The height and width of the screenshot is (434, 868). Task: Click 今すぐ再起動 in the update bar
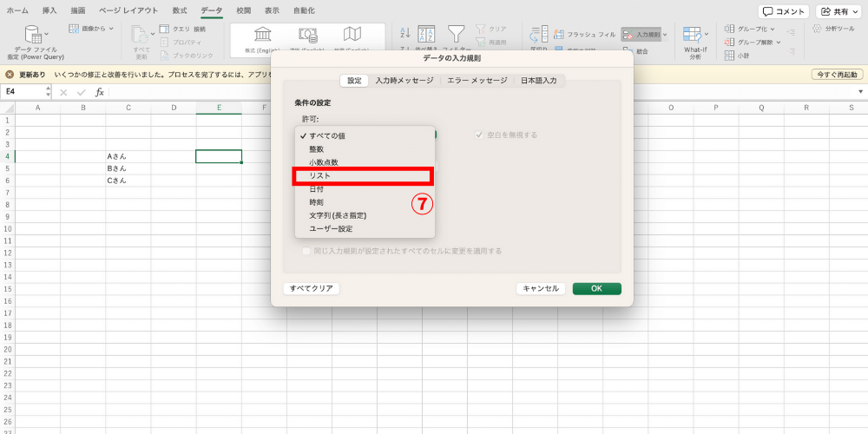point(837,74)
